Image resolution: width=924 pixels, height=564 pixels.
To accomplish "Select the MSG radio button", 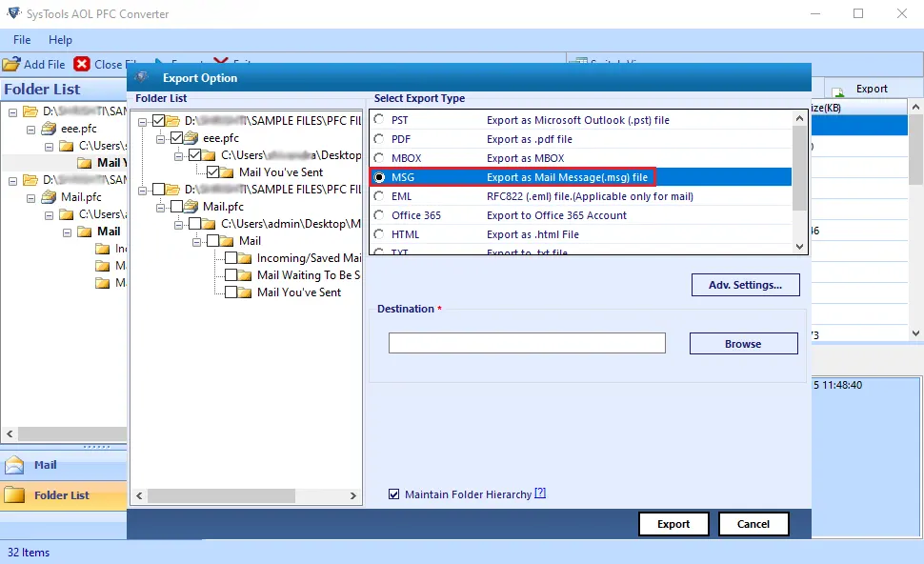I will (379, 177).
